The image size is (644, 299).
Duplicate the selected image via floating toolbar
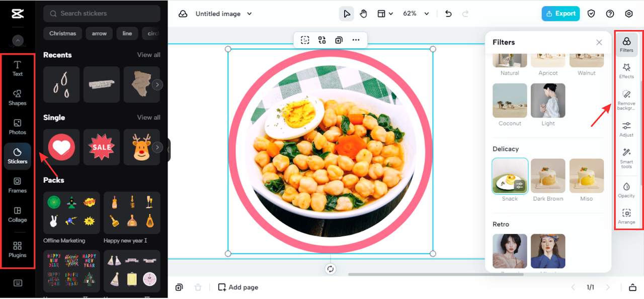[339, 40]
